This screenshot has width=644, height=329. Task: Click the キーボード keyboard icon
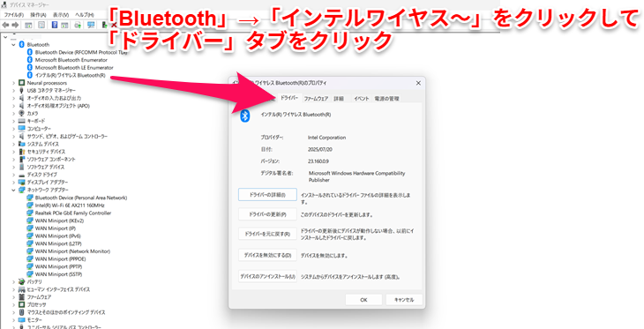tap(22, 121)
